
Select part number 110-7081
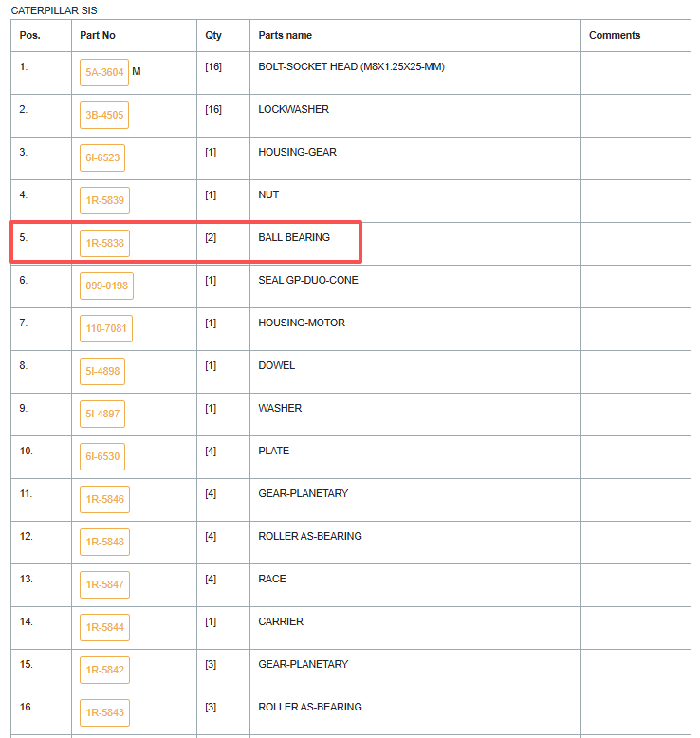coord(106,328)
